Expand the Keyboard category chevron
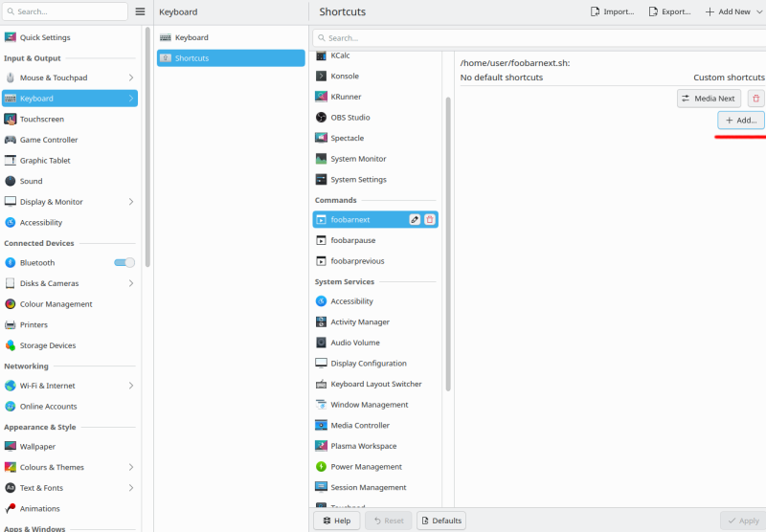 click(x=131, y=99)
